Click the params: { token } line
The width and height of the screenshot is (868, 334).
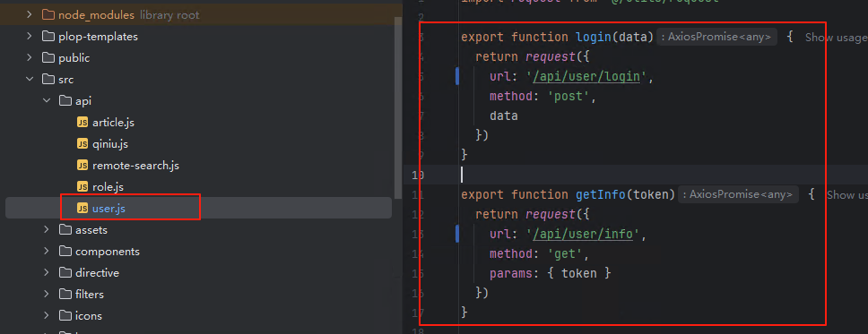click(551, 273)
